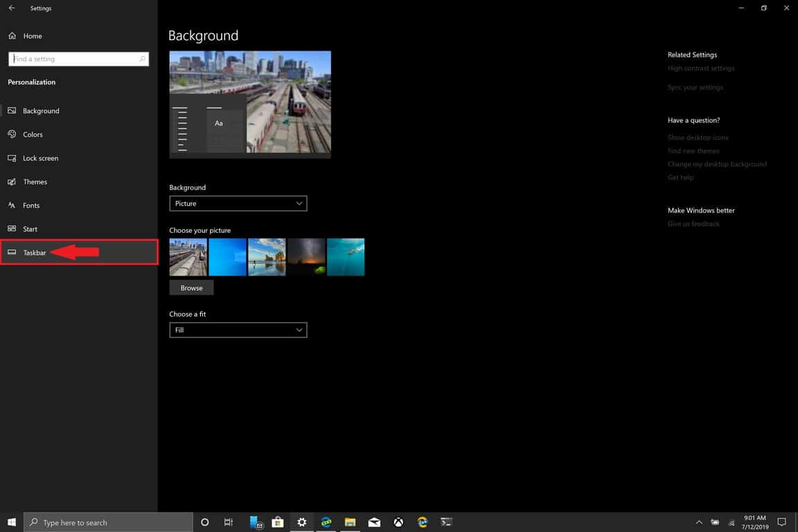Image resolution: width=798 pixels, height=532 pixels.
Task: Click the battery tray icon
Action: [x=715, y=522]
